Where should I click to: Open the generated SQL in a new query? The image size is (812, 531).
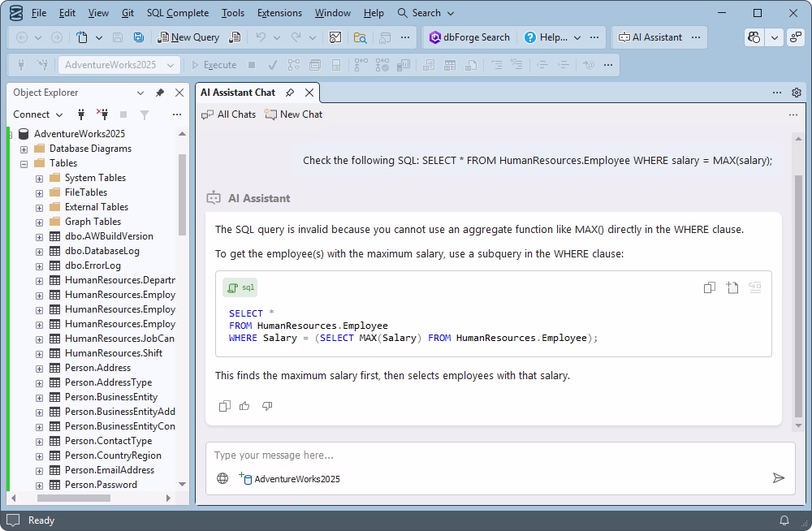point(731,287)
